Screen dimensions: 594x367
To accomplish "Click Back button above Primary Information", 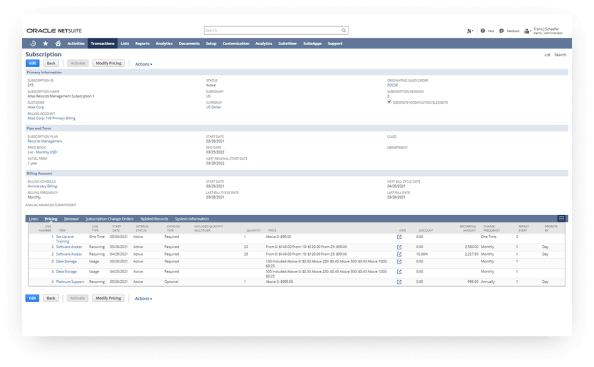I will pyautogui.click(x=51, y=63).
